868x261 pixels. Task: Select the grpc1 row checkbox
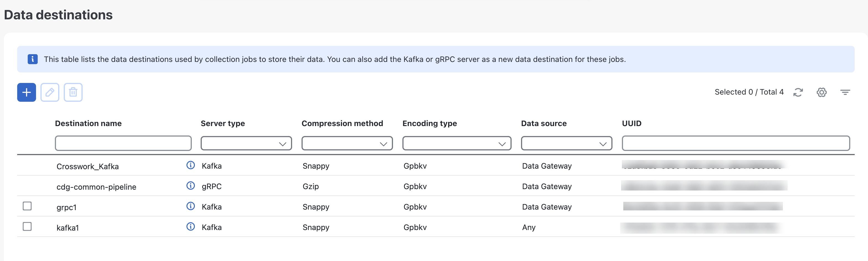click(27, 206)
